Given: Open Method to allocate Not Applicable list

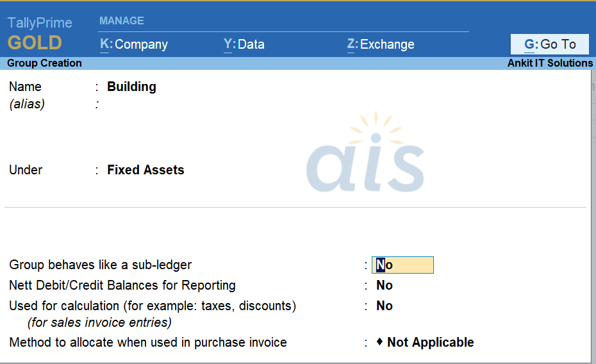Looking at the screenshot, I should pos(431,343).
